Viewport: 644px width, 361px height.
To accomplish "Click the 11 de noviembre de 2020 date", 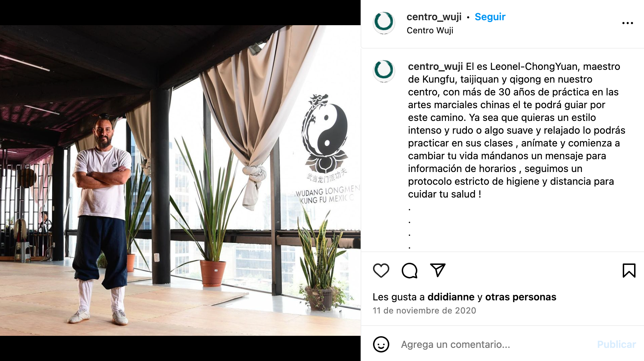I will [424, 311].
